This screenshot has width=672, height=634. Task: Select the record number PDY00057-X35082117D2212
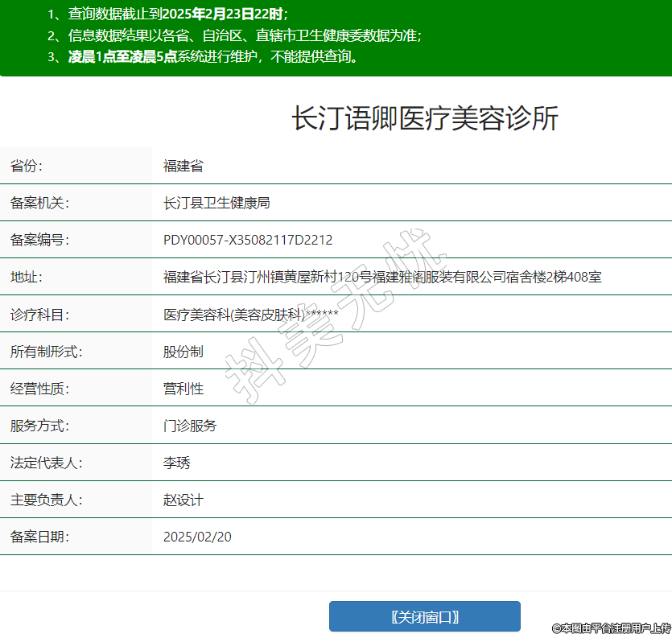click(x=248, y=240)
